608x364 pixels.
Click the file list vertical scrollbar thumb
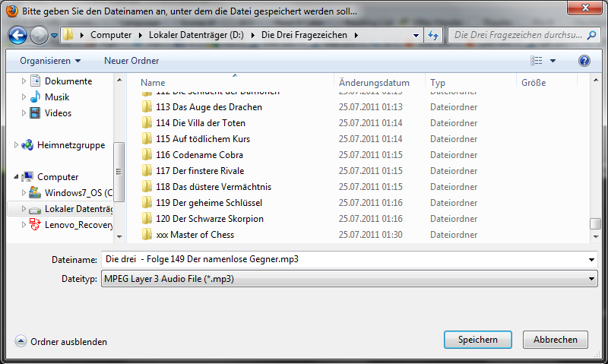pyautogui.click(x=595, y=223)
